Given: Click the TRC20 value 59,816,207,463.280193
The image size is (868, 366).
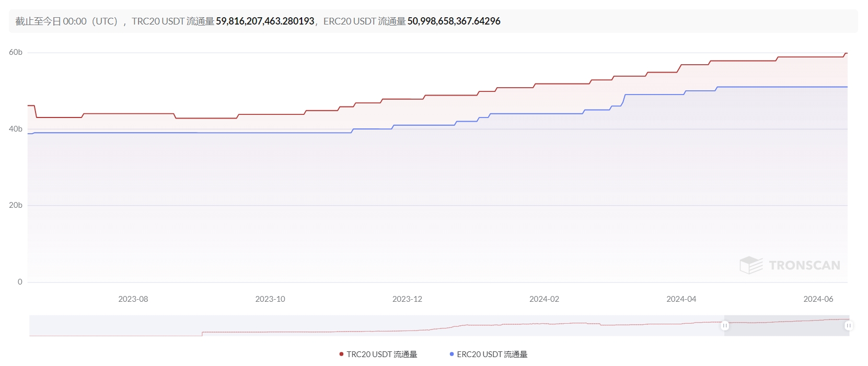Looking at the screenshot, I should (x=265, y=21).
